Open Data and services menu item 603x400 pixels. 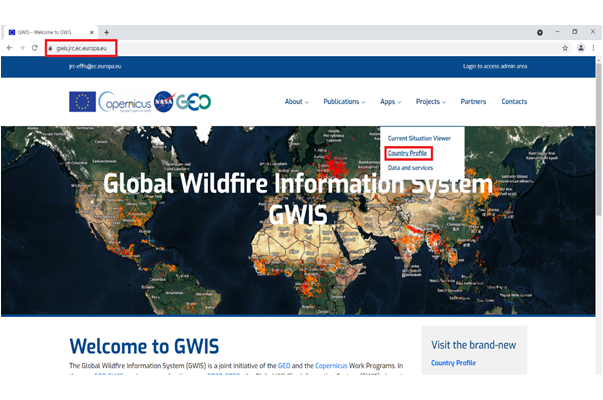click(411, 168)
